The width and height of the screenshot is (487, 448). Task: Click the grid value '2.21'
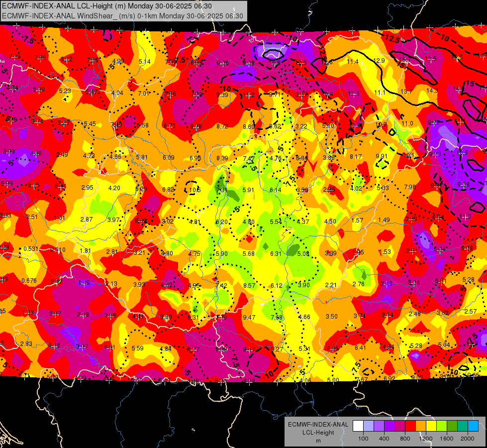click(x=331, y=285)
